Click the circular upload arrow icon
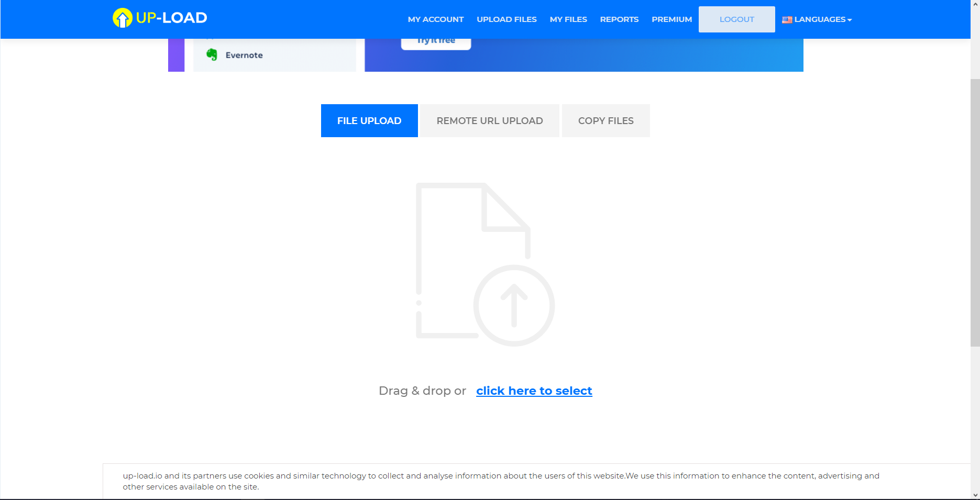The height and width of the screenshot is (500, 980). (x=514, y=306)
